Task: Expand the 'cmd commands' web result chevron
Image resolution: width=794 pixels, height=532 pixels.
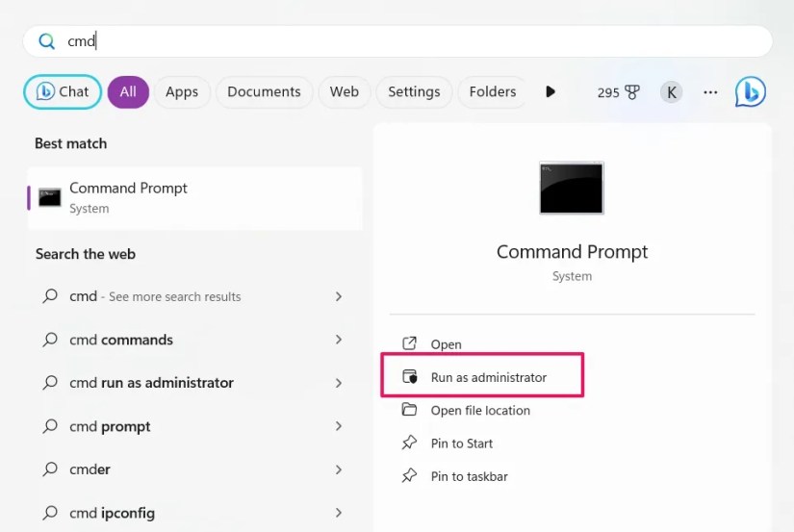Action: coord(339,340)
